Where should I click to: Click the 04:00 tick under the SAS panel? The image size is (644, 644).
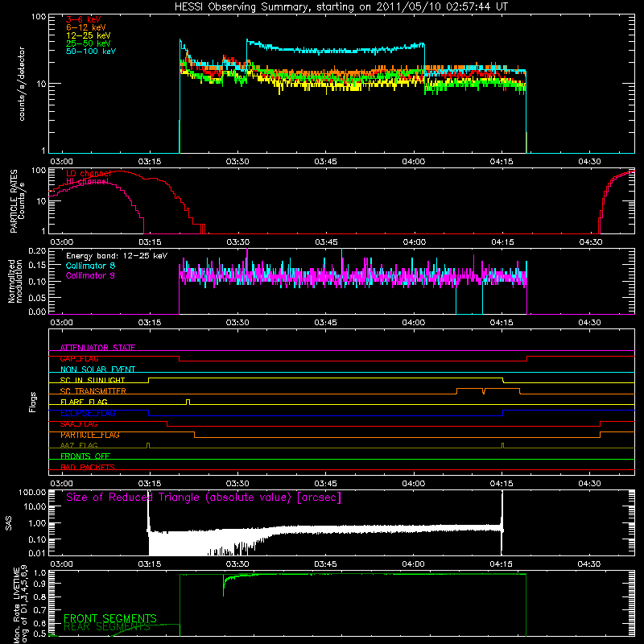(413, 564)
